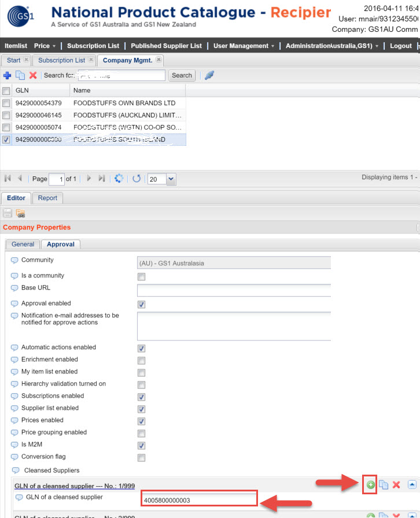The height and width of the screenshot is (518, 420).
Task: Click help bubble next to Community
Action: [14, 260]
